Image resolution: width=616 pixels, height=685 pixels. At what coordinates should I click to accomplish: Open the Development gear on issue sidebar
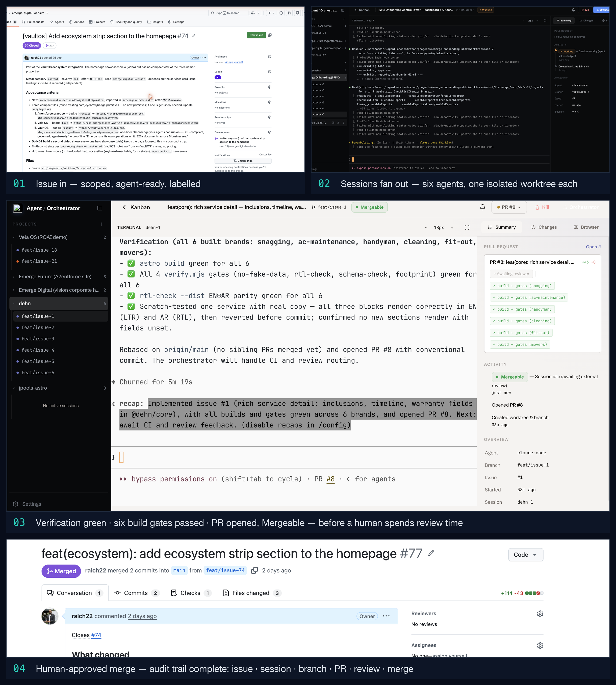tap(269, 132)
